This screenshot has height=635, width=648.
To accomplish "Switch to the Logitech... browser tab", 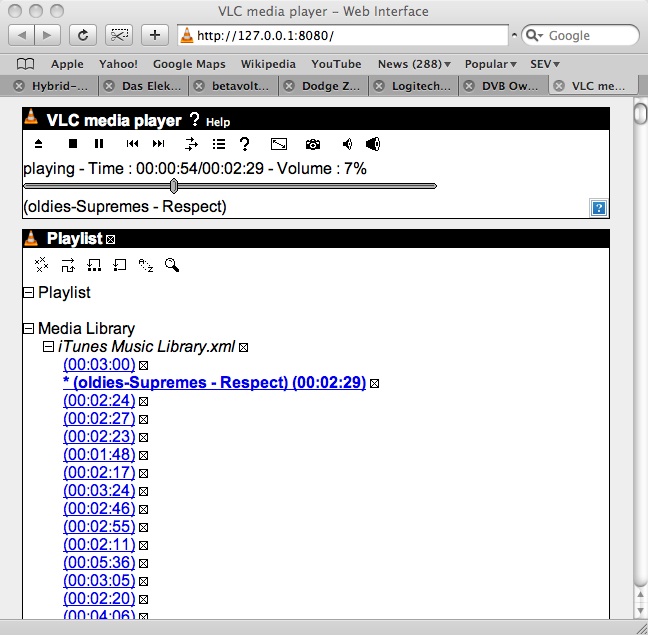I will (x=414, y=86).
